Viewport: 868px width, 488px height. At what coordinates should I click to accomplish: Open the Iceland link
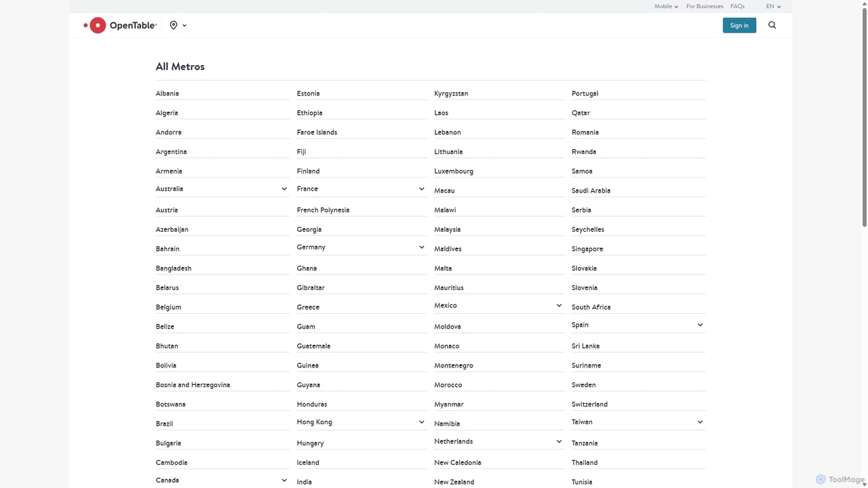308,463
